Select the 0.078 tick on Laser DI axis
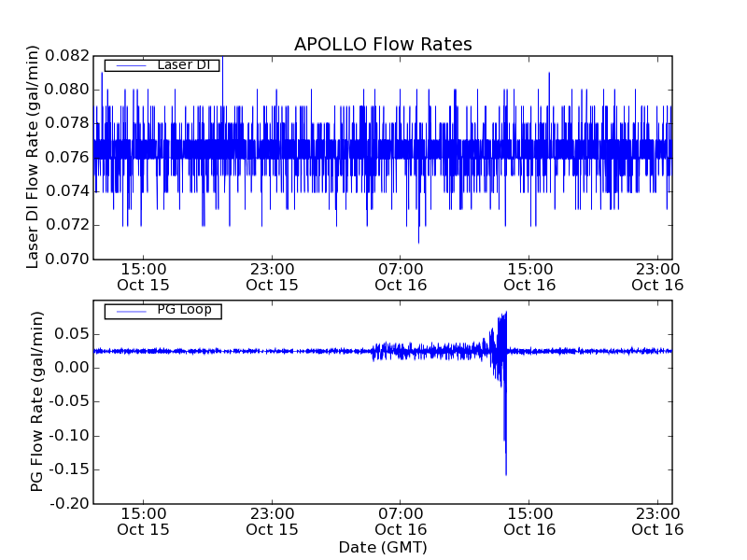This screenshot has height=560, width=747. [67, 123]
